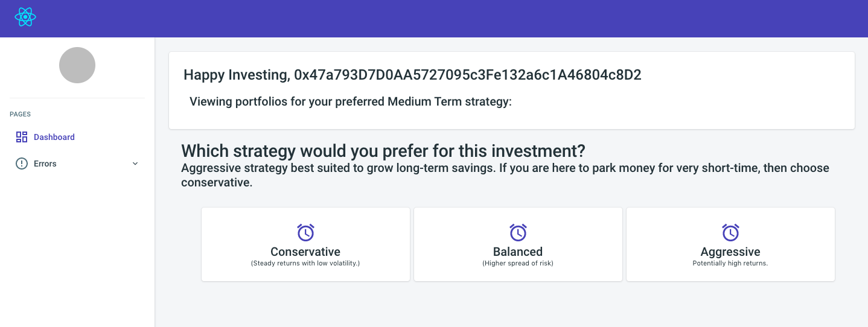
Task: Click the wallet address in the greeting
Action: [x=468, y=75]
